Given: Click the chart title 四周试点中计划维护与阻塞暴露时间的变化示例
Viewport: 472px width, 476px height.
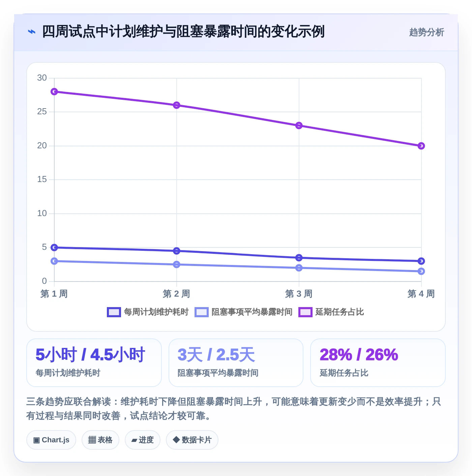Looking at the screenshot, I should click(183, 32).
